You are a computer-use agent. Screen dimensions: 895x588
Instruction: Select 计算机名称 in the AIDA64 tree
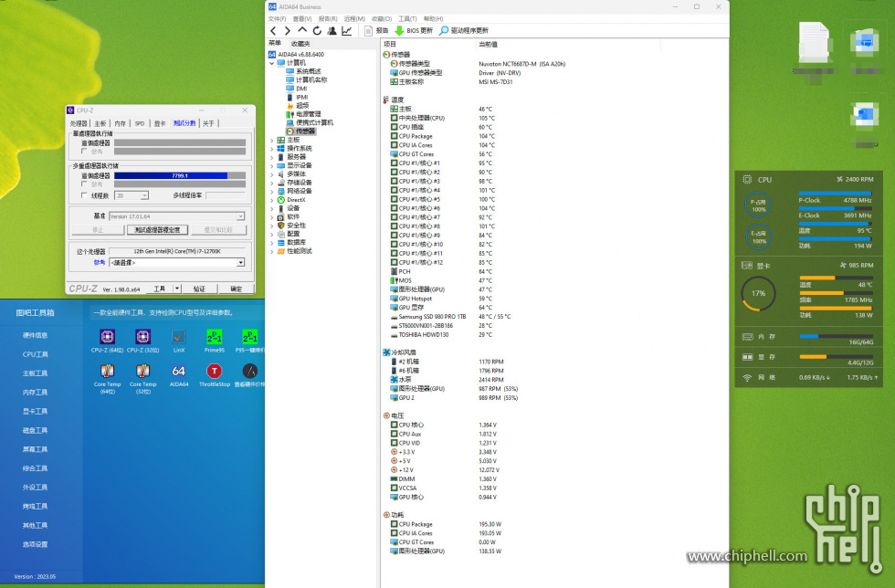(x=307, y=80)
